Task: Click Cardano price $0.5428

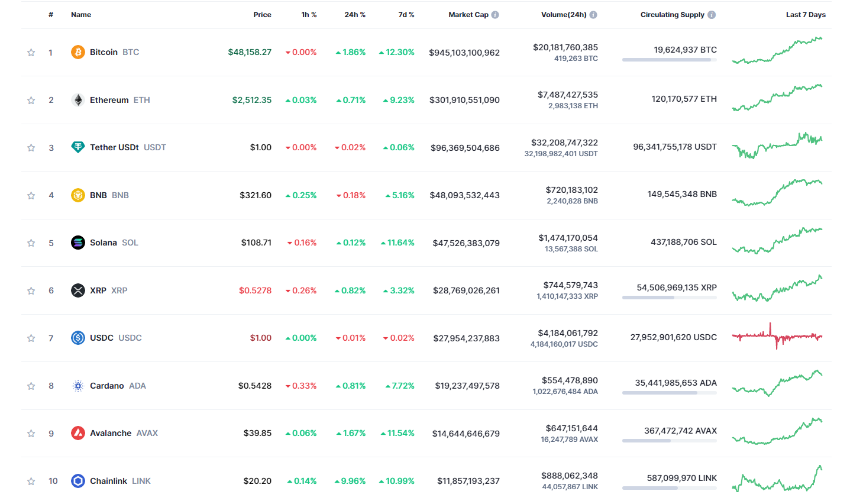Action: coord(255,386)
